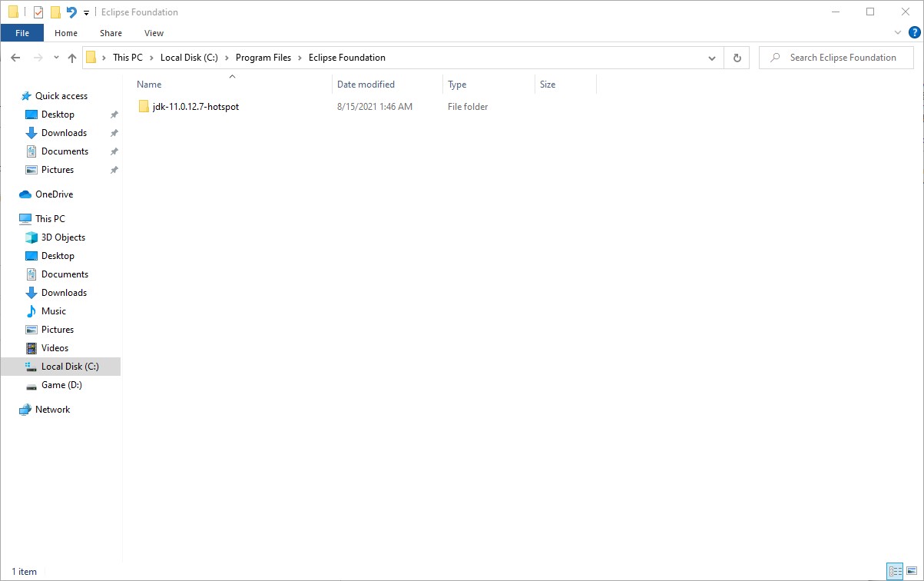Image resolution: width=924 pixels, height=581 pixels.
Task: Go up one level with the Up arrow
Action: click(x=72, y=58)
